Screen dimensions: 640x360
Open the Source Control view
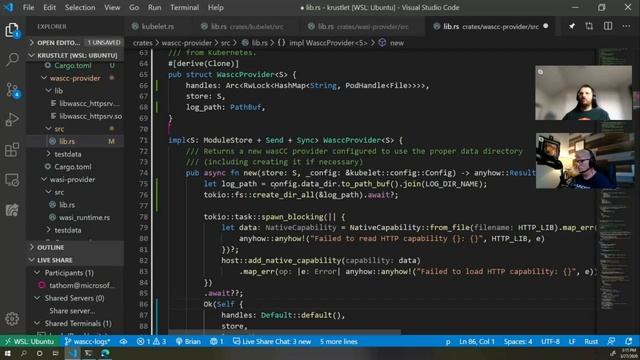click(12, 90)
